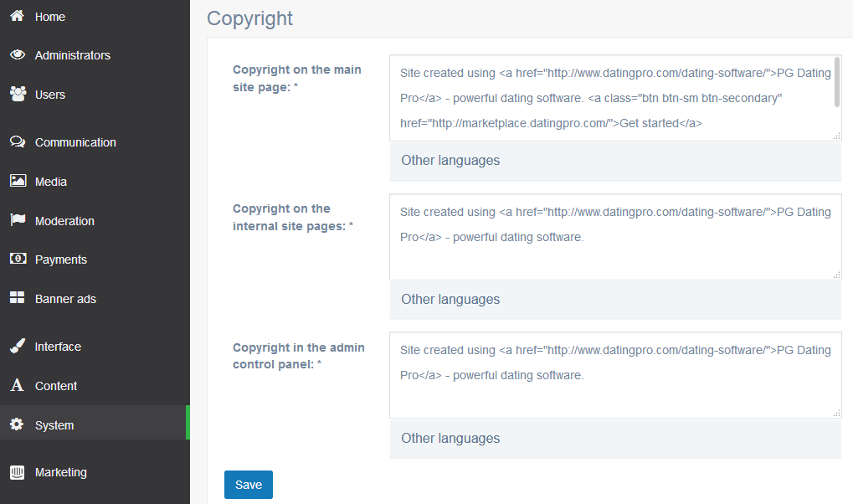
Task: Click the System gear icon
Action: 17,425
